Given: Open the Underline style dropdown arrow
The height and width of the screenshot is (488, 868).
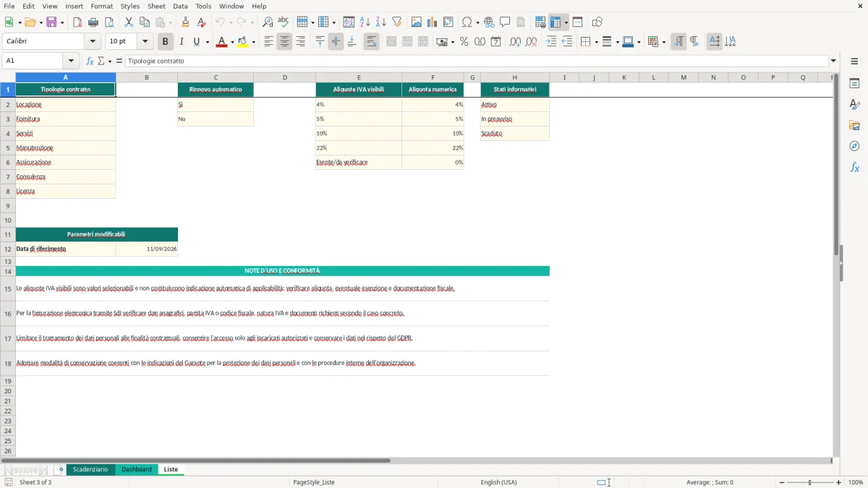Looking at the screenshot, I should click(x=207, y=42).
